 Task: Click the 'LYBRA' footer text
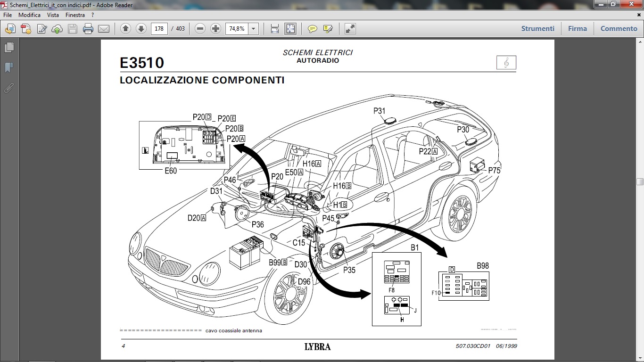pyautogui.click(x=318, y=347)
